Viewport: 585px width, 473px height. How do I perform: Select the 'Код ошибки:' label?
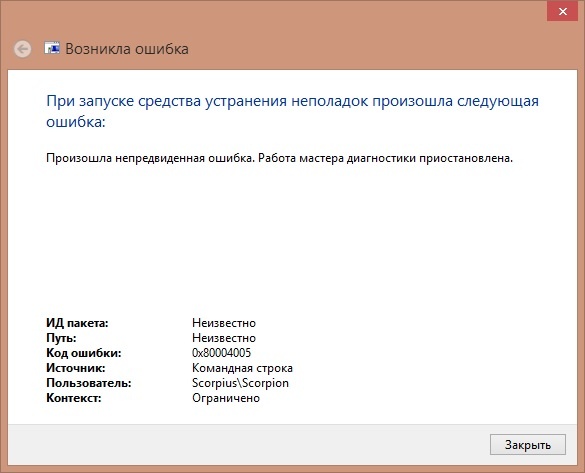84,353
